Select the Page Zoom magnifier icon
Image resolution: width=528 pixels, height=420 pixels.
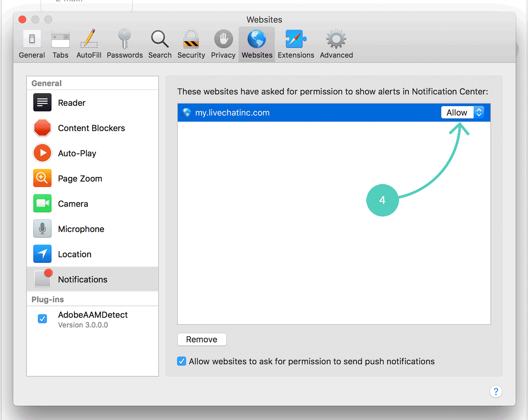pos(42,178)
